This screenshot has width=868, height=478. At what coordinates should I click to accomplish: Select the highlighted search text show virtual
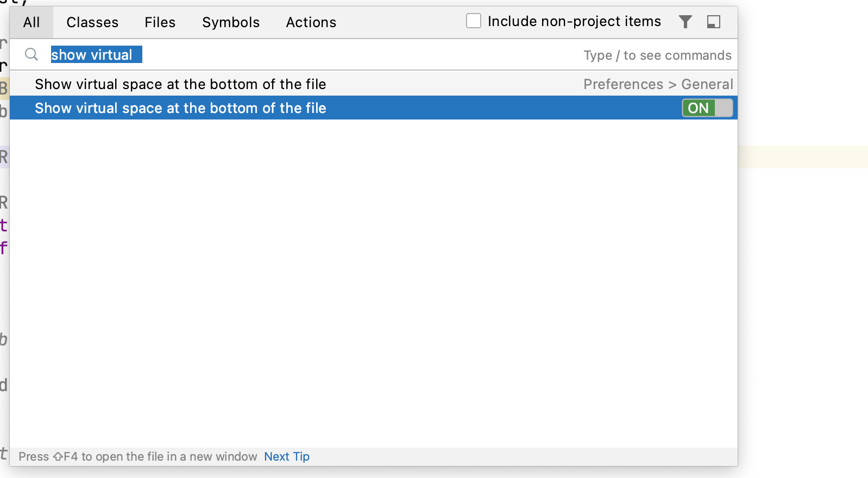click(95, 54)
